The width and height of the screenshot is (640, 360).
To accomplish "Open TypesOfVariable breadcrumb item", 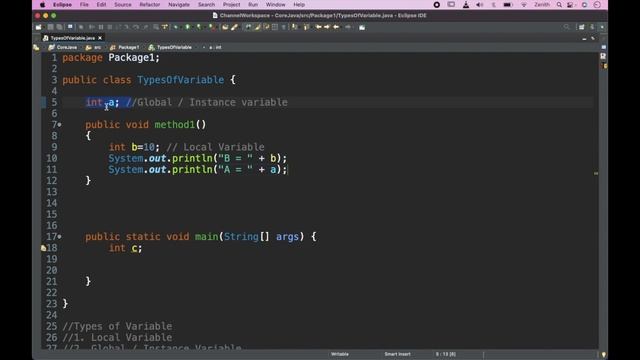I will pos(170,47).
